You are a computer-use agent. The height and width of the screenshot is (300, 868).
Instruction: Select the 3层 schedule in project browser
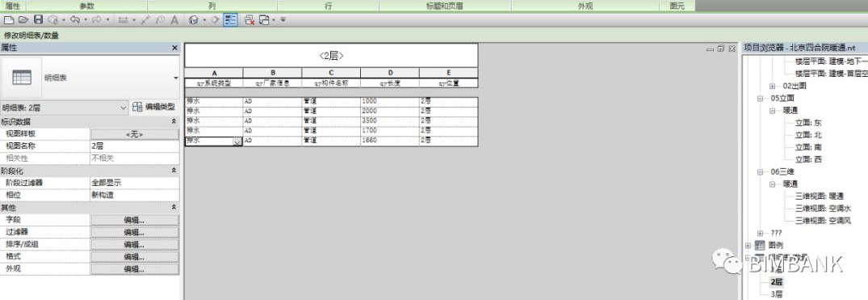pyautogui.click(x=777, y=294)
